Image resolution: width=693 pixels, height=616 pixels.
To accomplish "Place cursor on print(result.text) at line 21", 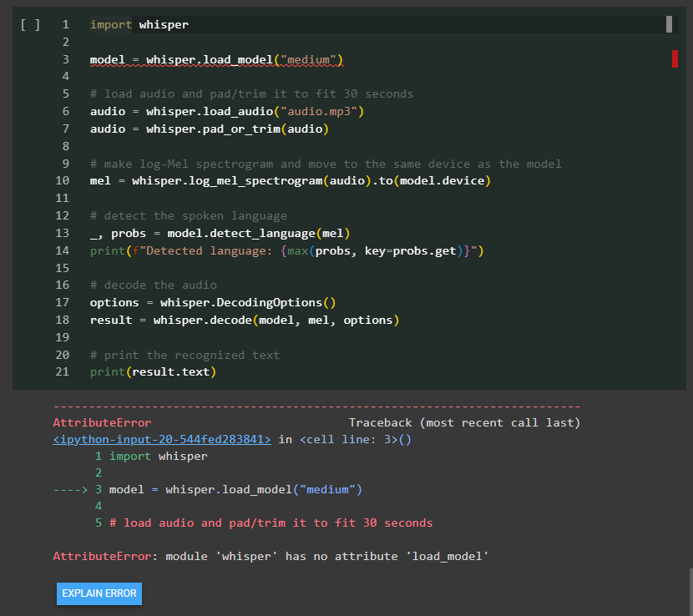I will click(x=153, y=372).
